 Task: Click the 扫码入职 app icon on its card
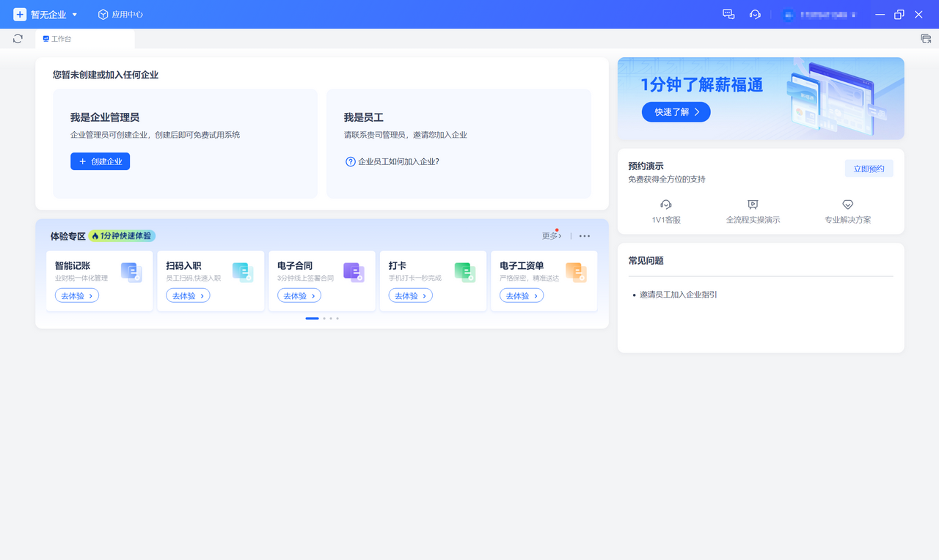click(243, 272)
